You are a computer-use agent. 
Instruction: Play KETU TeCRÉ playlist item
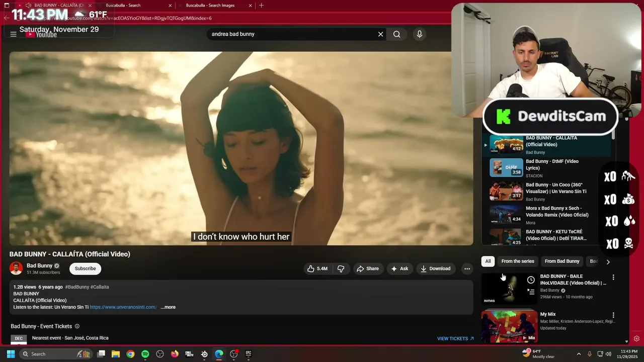(x=545, y=237)
